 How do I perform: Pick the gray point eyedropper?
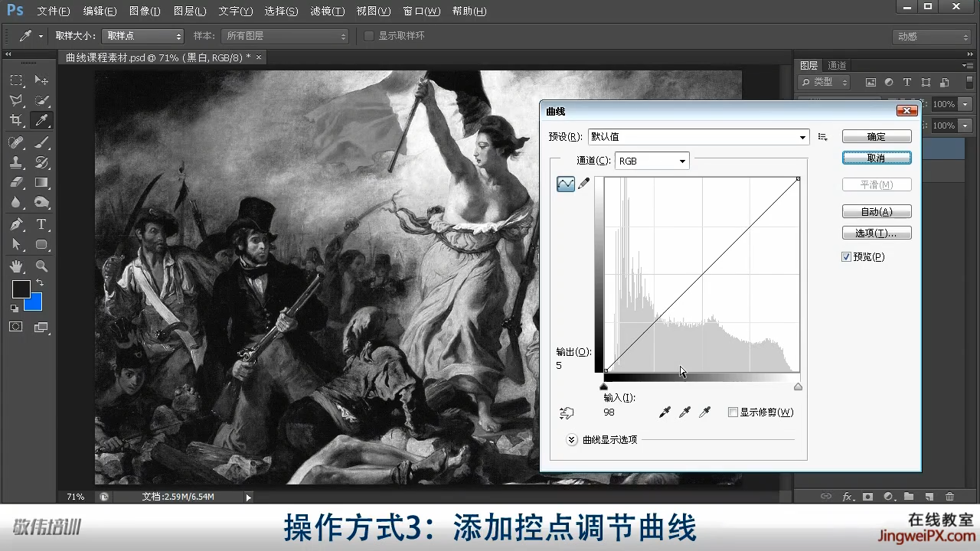(x=685, y=412)
